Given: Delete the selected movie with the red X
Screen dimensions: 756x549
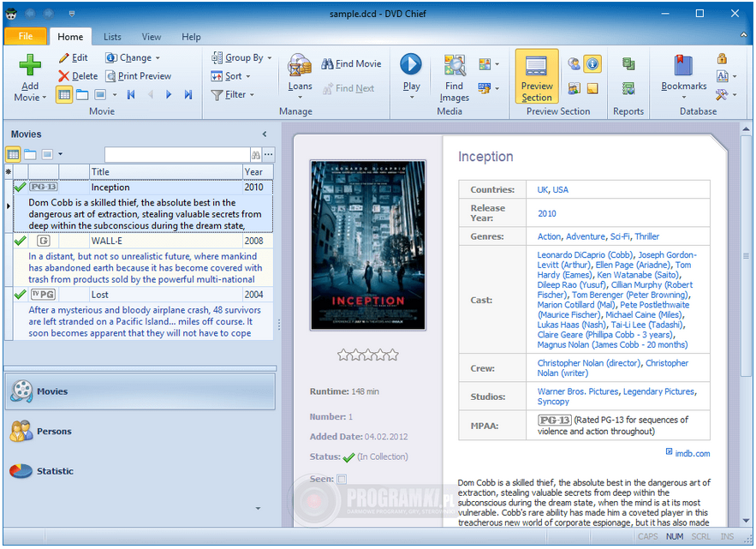Looking at the screenshot, I should [78, 76].
